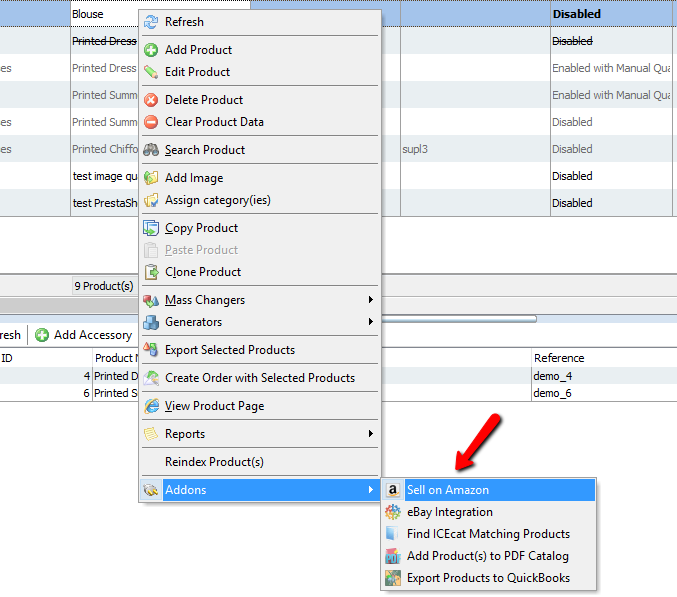This screenshot has width=677, height=597.
Task: Click the Amazon logo icon
Action: [x=392, y=490]
